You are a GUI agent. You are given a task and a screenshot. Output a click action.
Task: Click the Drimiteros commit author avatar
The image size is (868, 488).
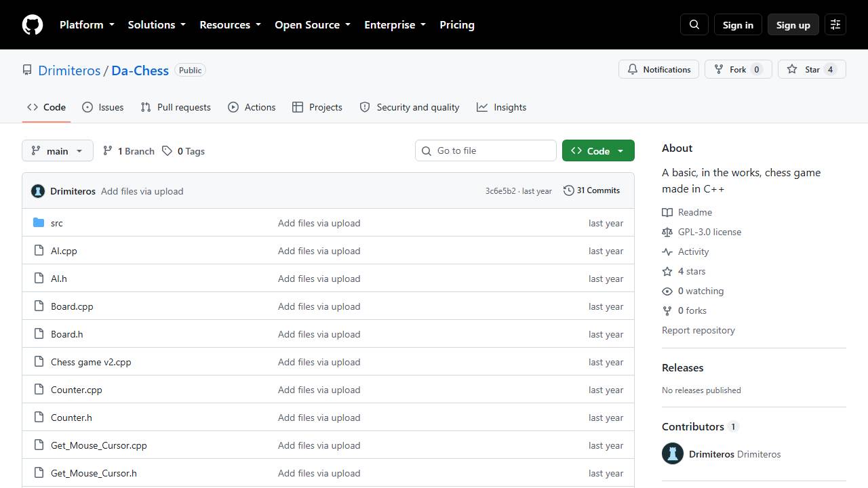(38, 191)
